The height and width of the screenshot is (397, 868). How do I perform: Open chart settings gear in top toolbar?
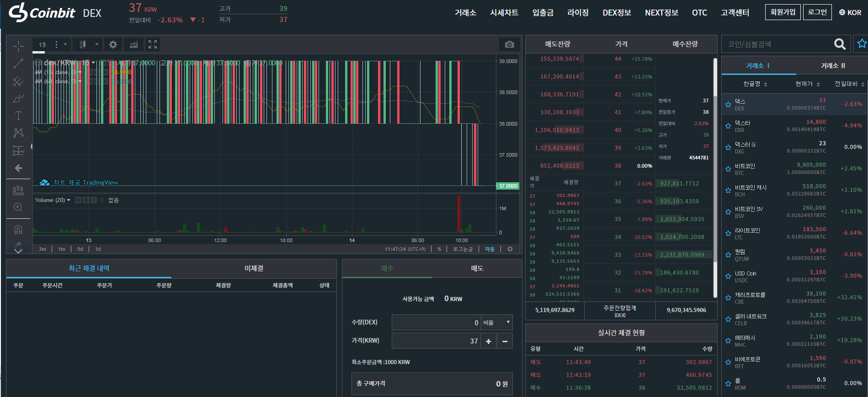(x=113, y=44)
